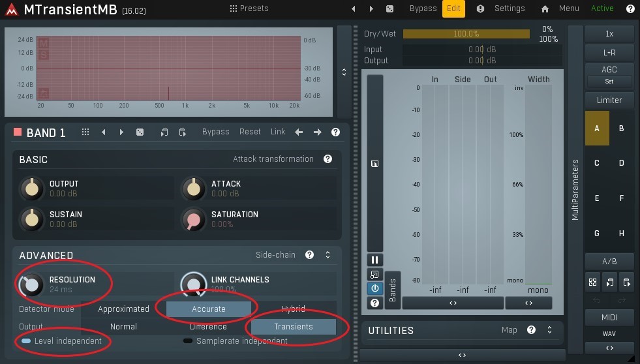Go to next band with bold right arrow
The image size is (640, 364).
click(x=317, y=132)
